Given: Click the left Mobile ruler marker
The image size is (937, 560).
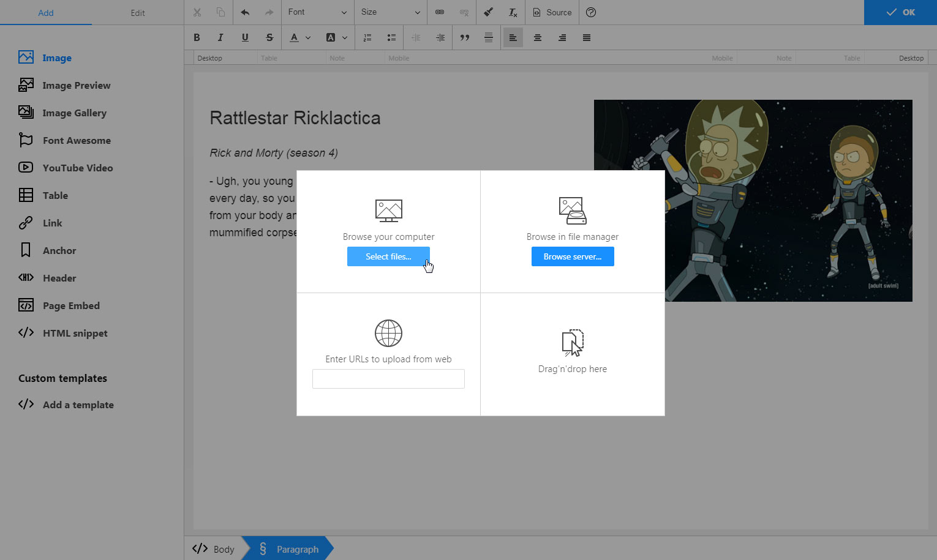Looking at the screenshot, I should [399, 58].
